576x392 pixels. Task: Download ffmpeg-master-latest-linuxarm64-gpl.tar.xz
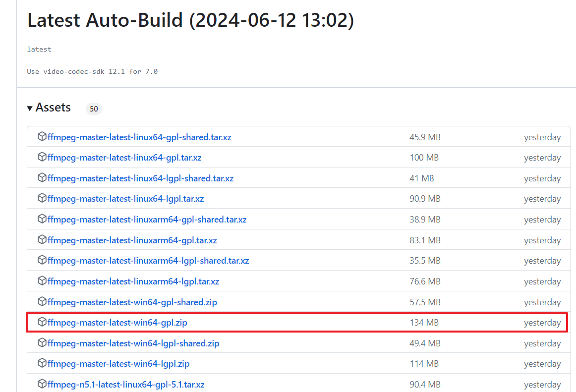(x=132, y=240)
